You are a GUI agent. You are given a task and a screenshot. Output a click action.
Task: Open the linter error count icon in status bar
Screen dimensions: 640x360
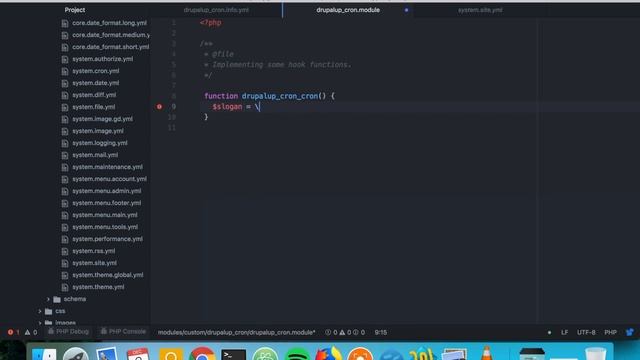pyautogui.click(x=11, y=332)
